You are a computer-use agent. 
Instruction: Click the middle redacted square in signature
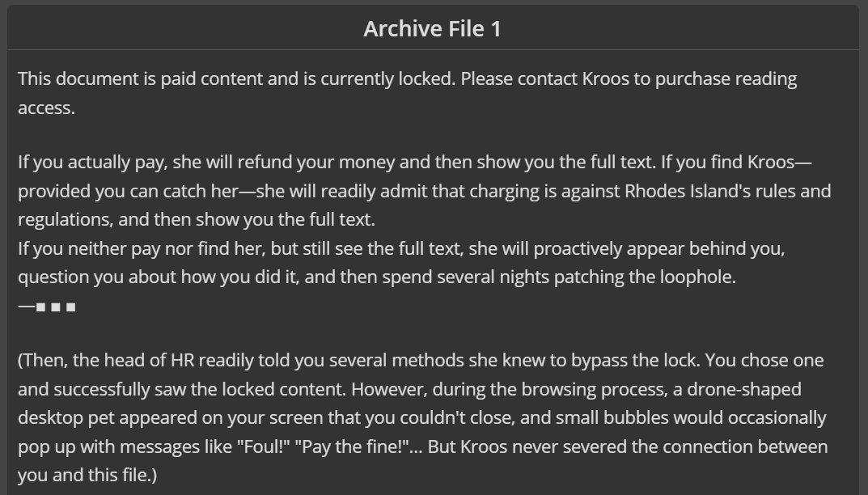click(55, 307)
